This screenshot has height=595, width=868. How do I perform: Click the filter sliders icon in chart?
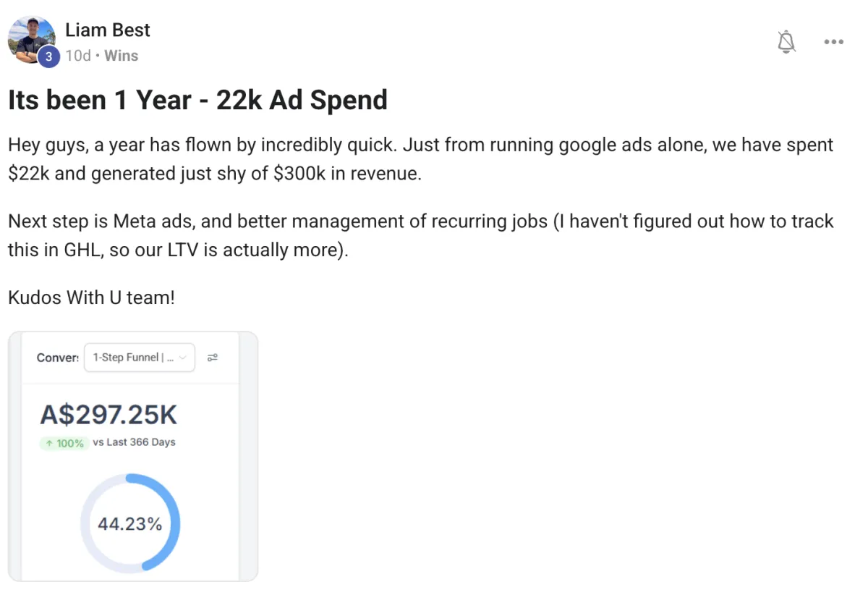[x=213, y=358]
